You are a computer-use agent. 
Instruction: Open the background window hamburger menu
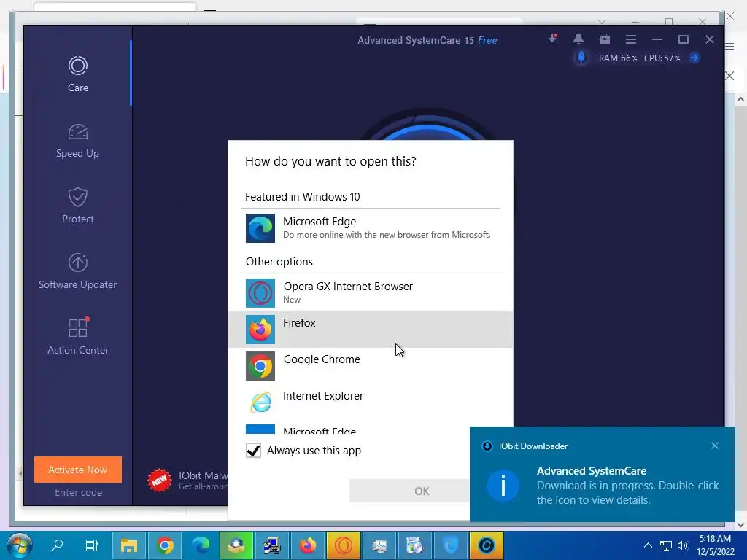click(x=729, y=46)
